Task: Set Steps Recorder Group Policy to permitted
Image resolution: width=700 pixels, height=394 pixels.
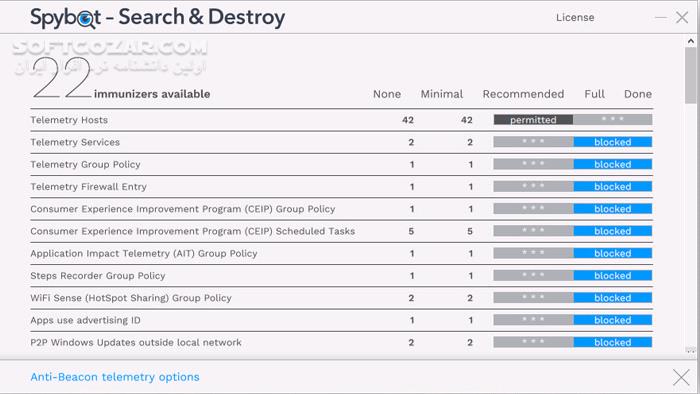Action: (x=533, y=276)
